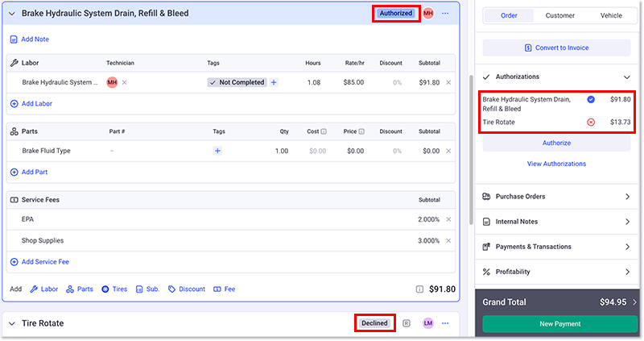The height and width of the screenshot is (341, 644).
Task: Add Discount from the bottom add bar
Action: tap(187, 289)
